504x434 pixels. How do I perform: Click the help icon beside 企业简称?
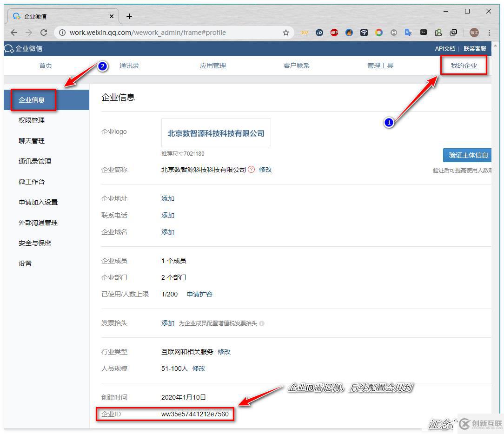[251, 170]
